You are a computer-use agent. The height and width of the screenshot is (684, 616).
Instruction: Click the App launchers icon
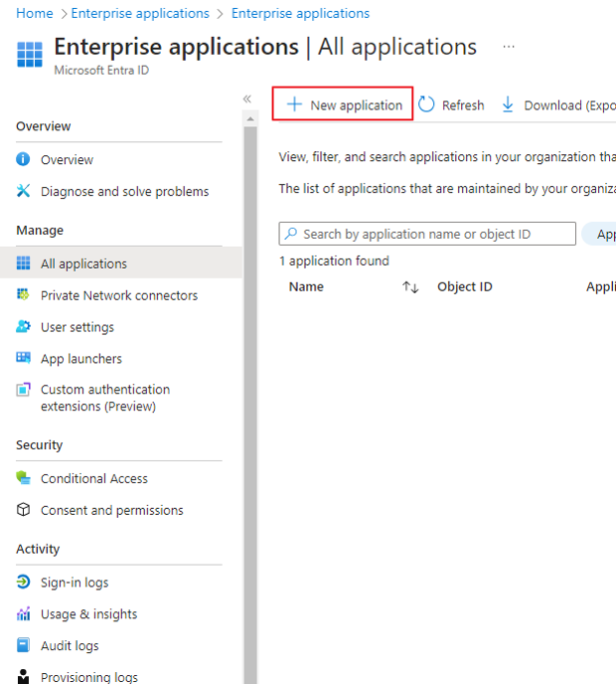click(x=24, y=358)
